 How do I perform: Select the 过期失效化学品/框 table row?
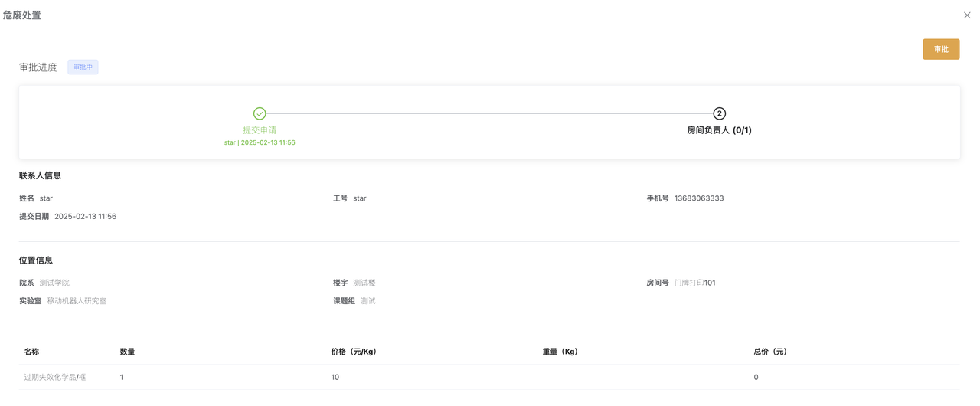tap(489, 377)
